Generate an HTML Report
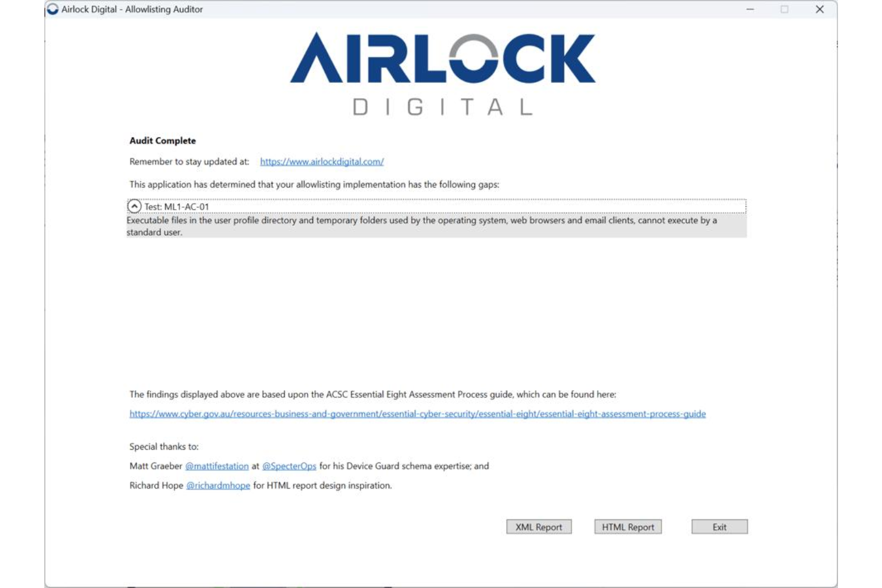 click(627, 527)
